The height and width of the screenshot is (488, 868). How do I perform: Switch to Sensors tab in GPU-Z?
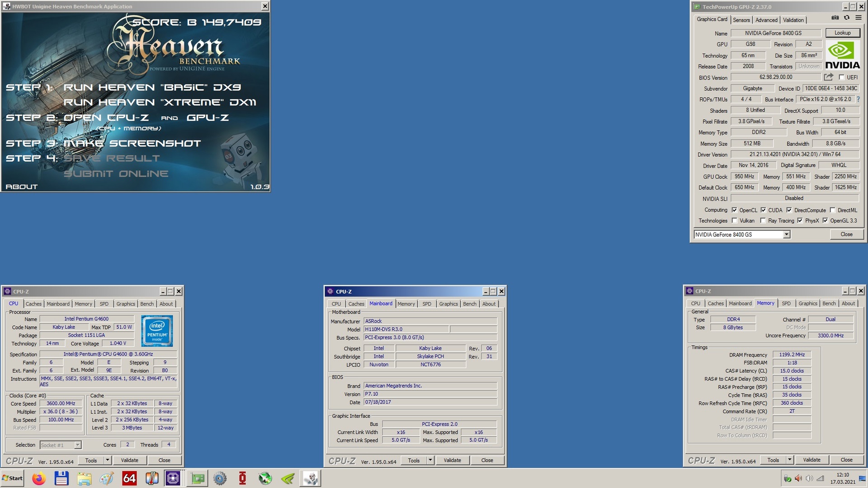741,20
